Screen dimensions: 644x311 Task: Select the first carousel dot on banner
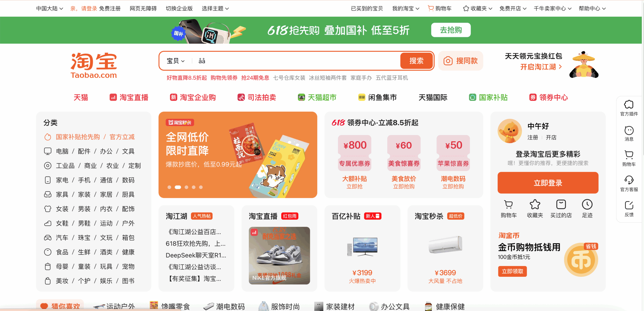click(169, 187)
